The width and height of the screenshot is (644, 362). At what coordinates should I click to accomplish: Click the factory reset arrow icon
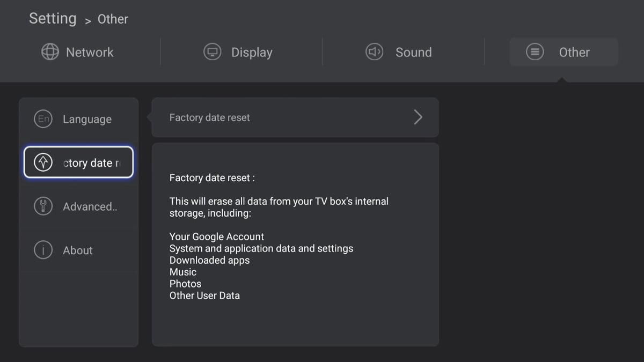click(43, 162)
